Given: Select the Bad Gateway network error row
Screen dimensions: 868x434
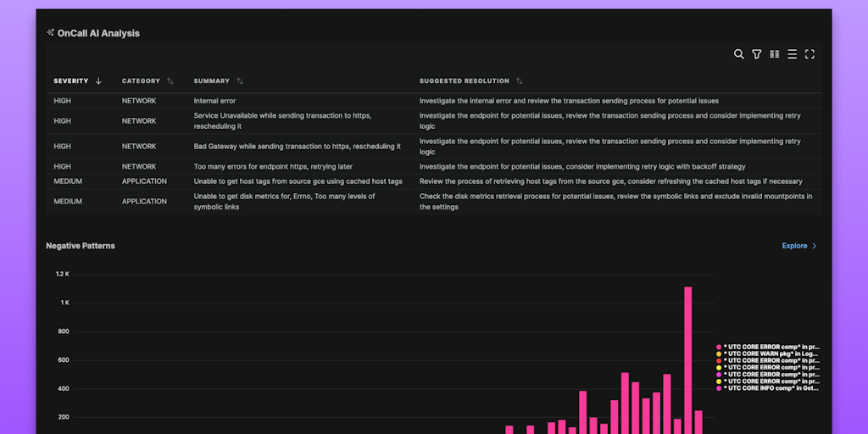Looking at the screenshot, I should click(x=297, y=147).
